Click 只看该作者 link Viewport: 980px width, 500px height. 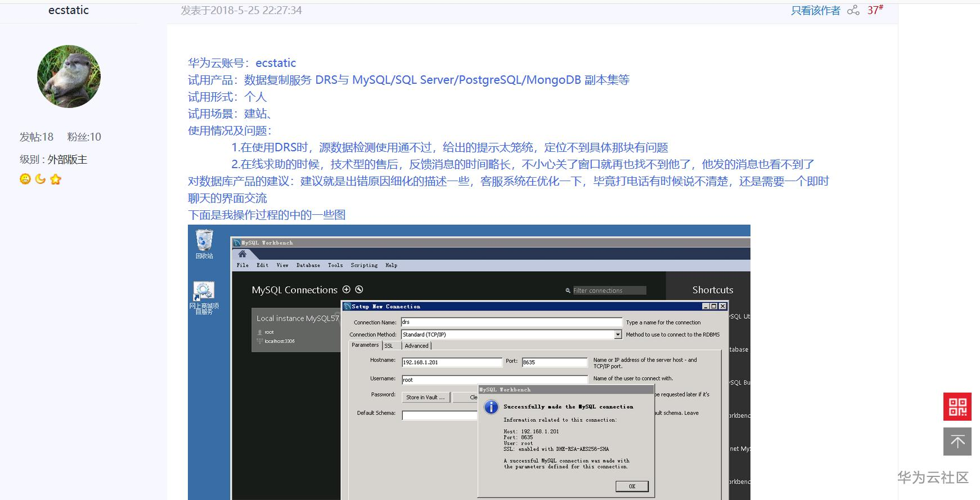815,10
